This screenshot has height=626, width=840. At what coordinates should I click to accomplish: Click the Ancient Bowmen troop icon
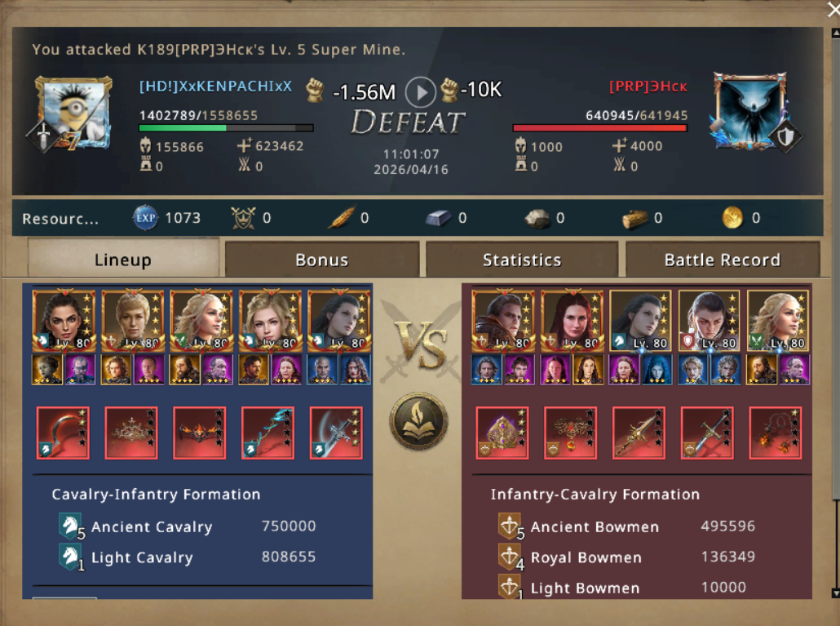[510, 526]
